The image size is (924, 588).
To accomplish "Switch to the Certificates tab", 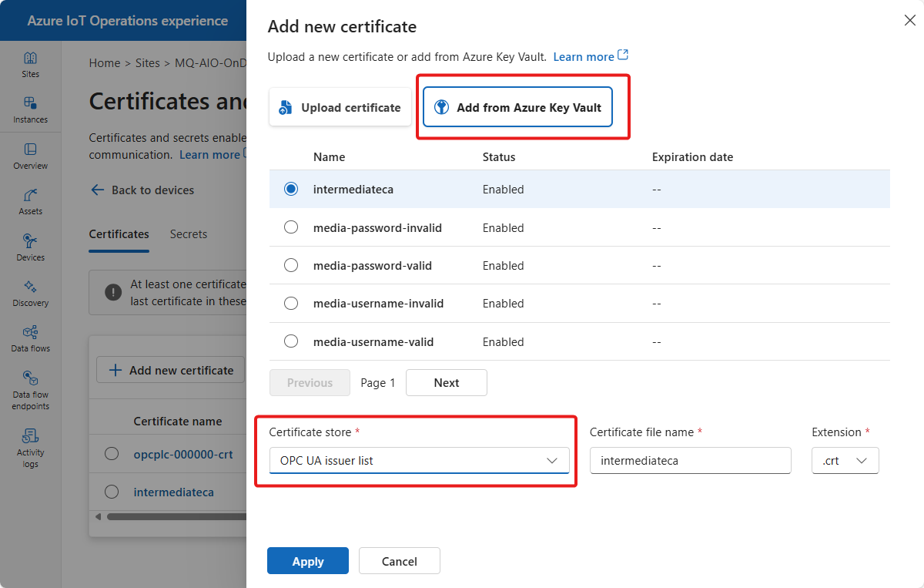I will 119,234.
